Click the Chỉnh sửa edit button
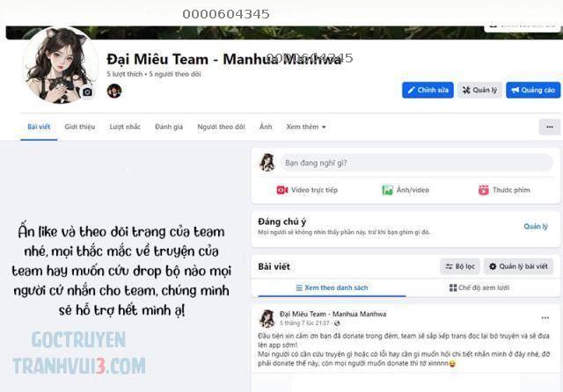This screenshot has width=563, height=392. click(428, 90)
